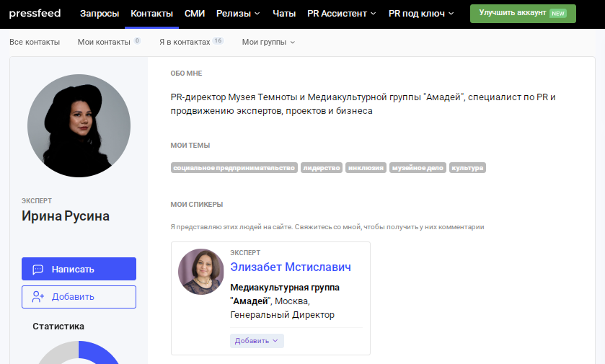Click the NEW badge on upgrade button
This screenshot has height=364, width=605.
coord(558,14)
